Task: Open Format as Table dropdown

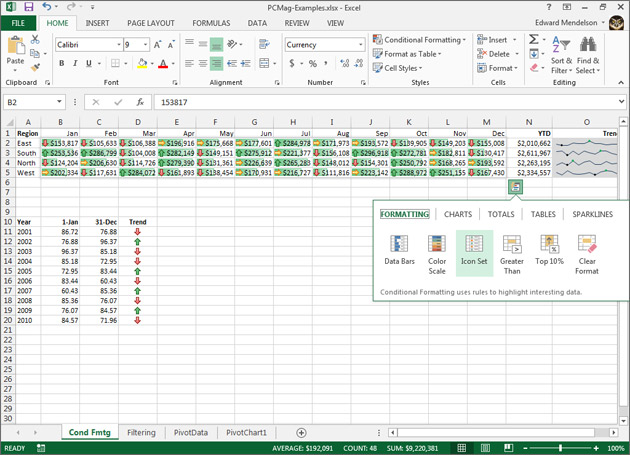Action: tap(407, 53)
